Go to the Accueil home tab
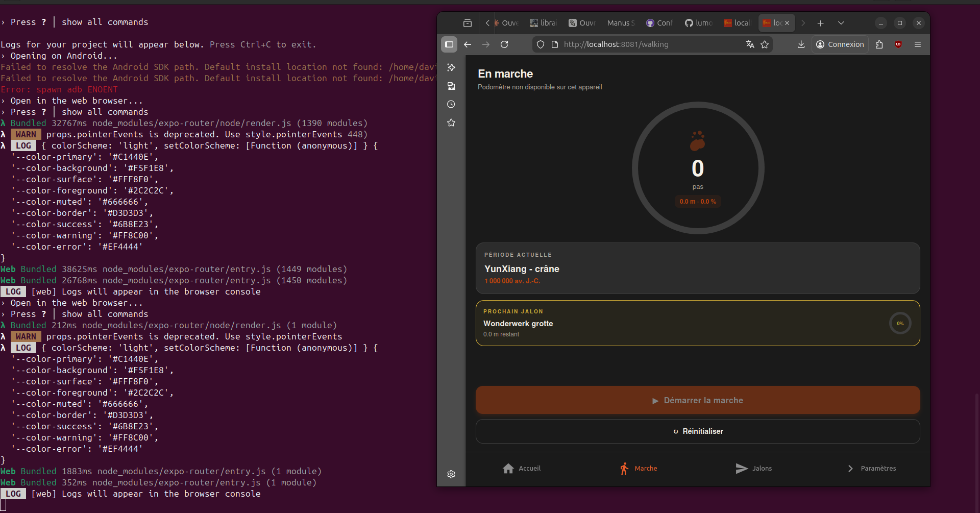 pos(522,469)
